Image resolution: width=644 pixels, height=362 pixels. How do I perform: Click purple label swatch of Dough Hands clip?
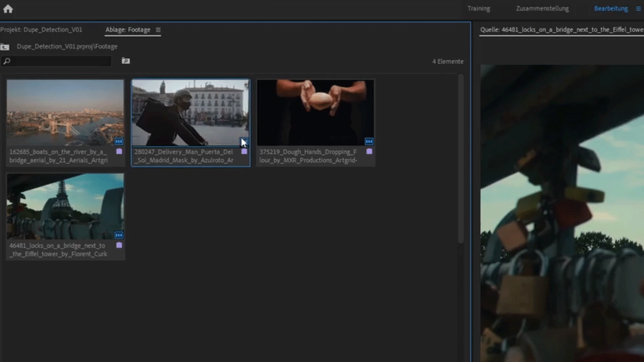click(369, 151)
